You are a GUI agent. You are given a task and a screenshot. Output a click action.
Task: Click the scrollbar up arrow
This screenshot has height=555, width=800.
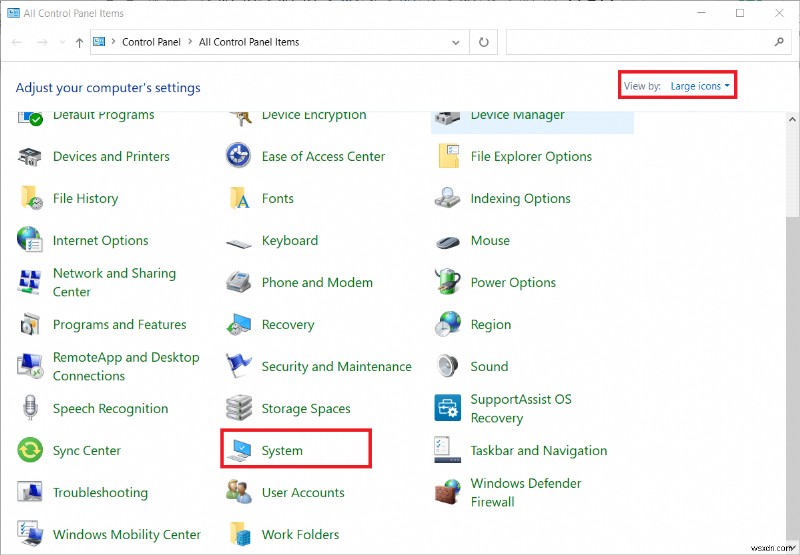[x=792, y=119]
